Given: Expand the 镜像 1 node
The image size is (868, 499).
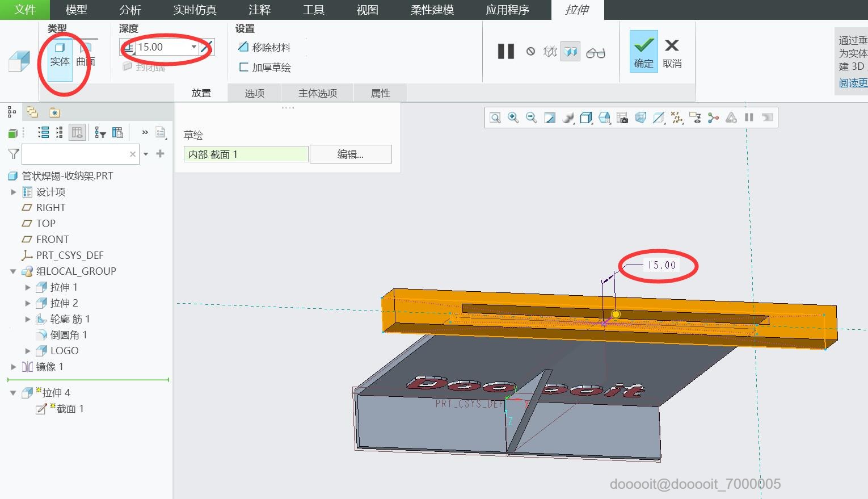Looking at the screenshot, I should (14, 367).
